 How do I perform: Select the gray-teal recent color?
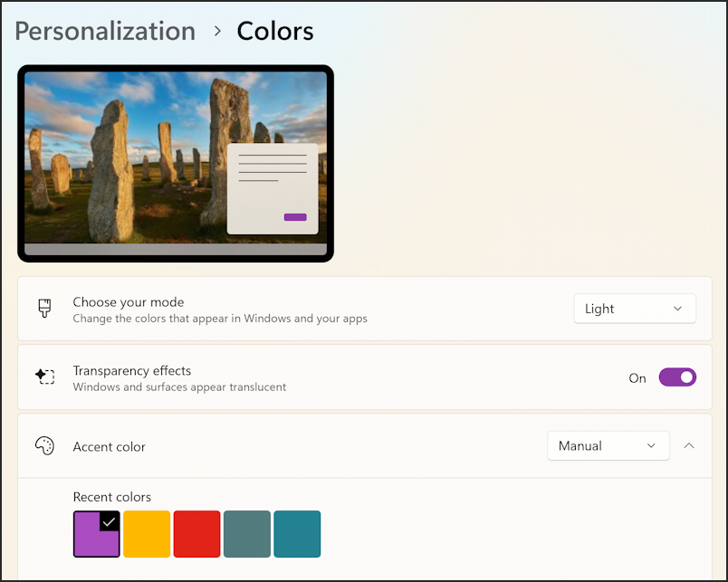coord(247,534)
